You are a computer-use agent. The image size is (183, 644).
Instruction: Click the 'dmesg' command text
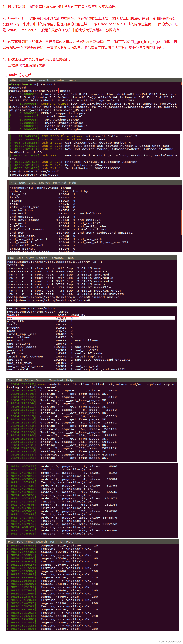tap(65, 91)
